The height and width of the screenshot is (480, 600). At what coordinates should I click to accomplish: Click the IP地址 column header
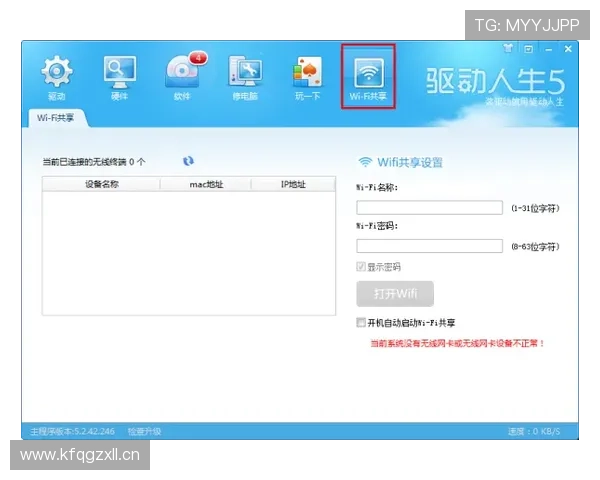click(x=293, y=184)
